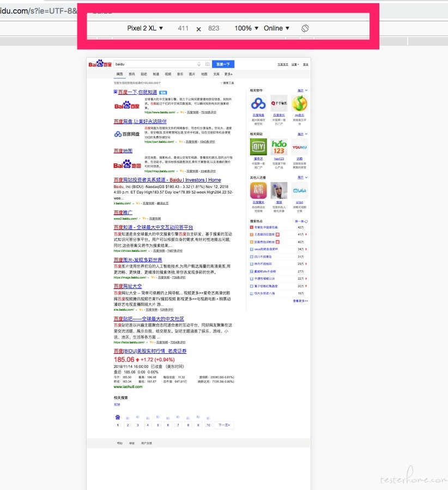Expand the 相关软件 section with 展开
448x490 pixels.
click(302, 90)
